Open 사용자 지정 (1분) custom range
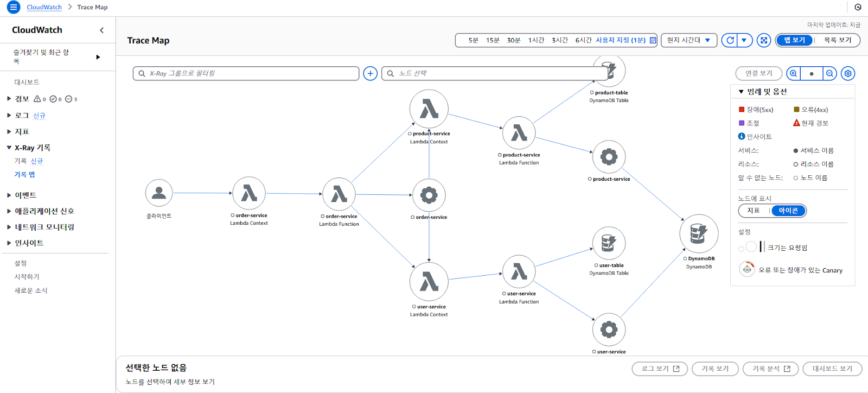The width and height of the screenshot is (868, 393). pyautogui.click(x=621, y=40)
